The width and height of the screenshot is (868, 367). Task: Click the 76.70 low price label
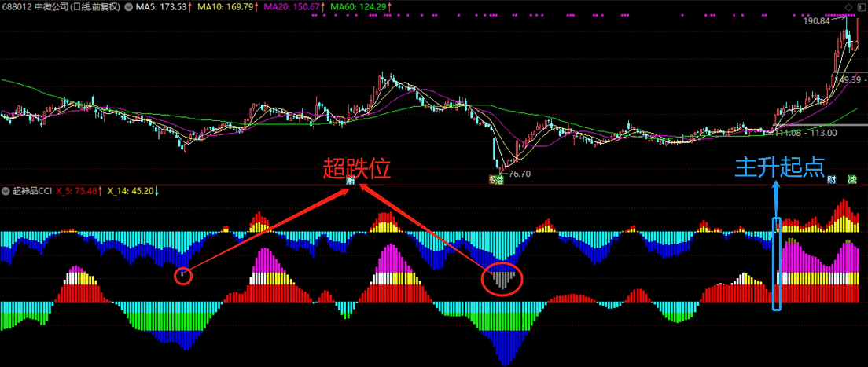coord(519,174)
